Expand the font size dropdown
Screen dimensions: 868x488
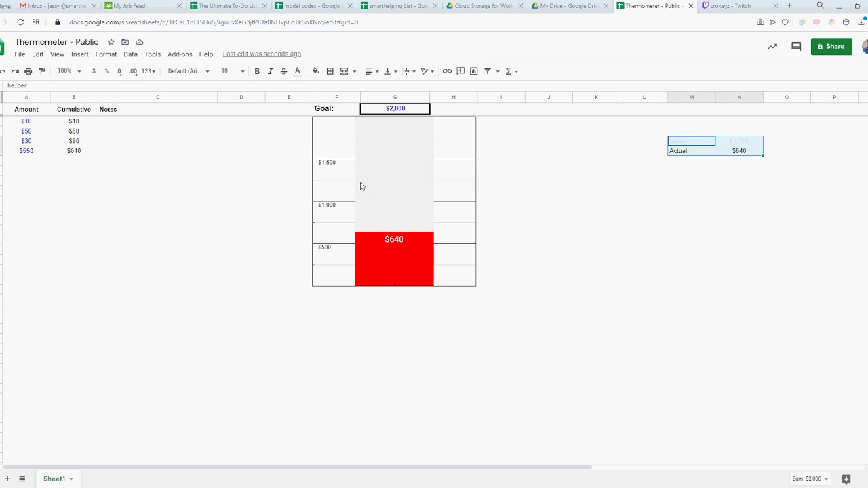(x=233, y=71)
